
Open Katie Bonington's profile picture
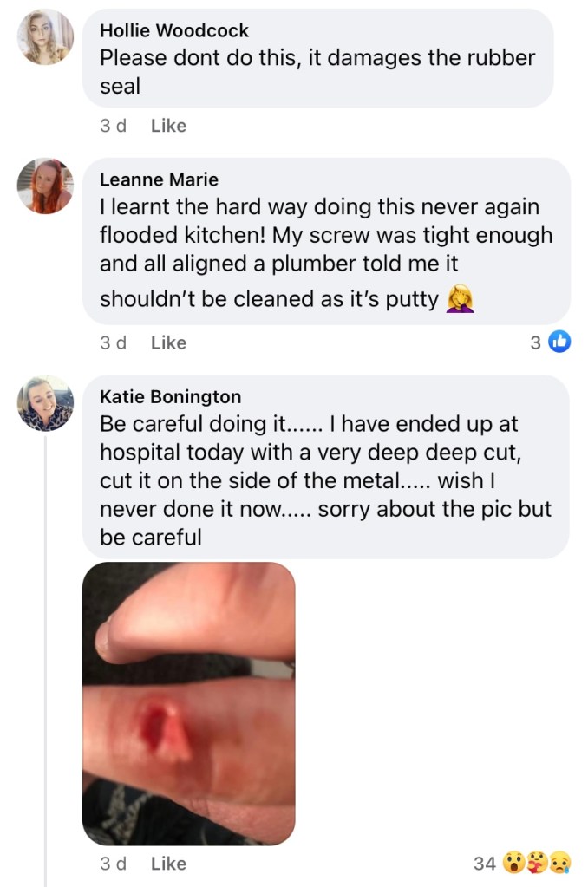point(45,403)
